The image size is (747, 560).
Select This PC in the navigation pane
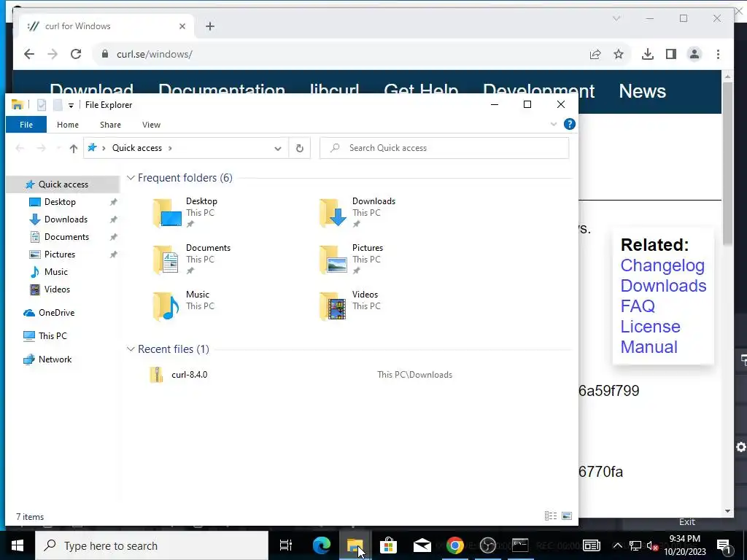coord(53,336)
